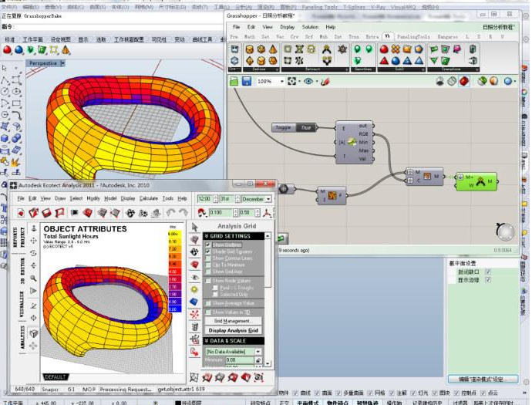
Task: Click the blue sphere icon in Rhino toolbar
Action: 19,50
